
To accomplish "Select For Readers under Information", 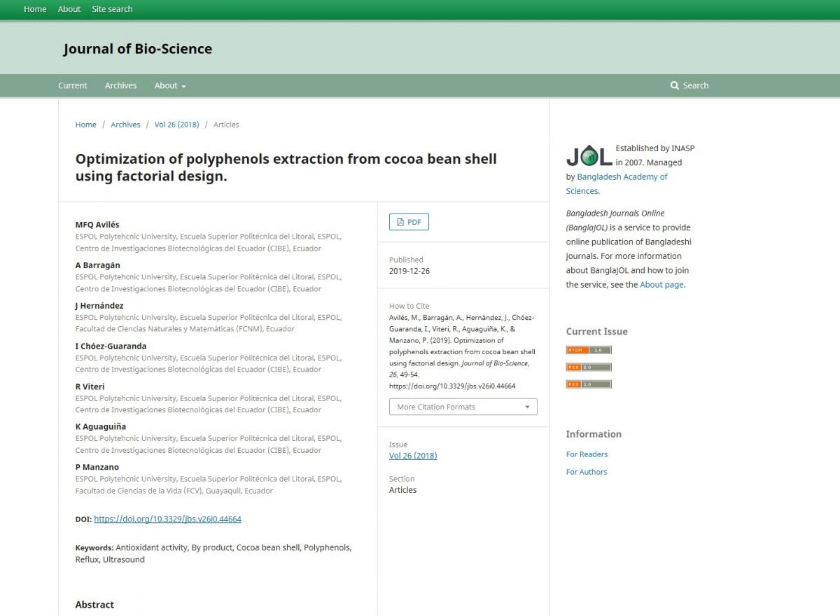I will [587, 454].
